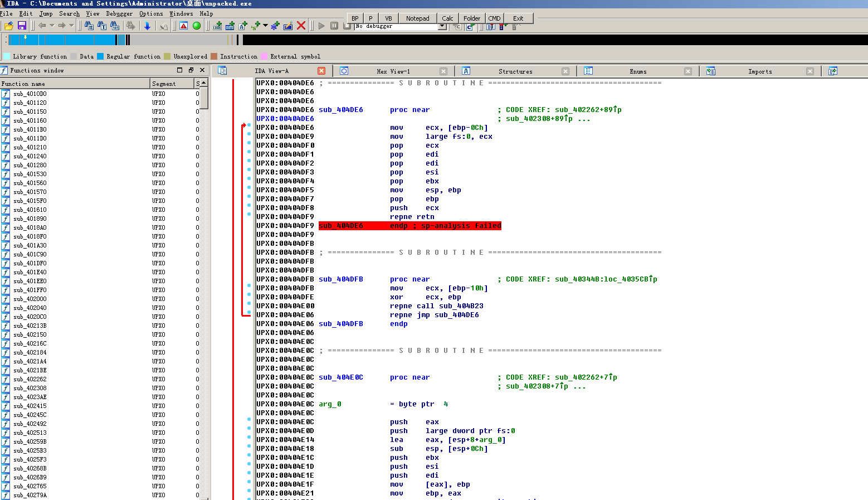The image size is (868, 500).
Task: Click the sub_404E0C proc near label
Action: (x=341, y=377)
